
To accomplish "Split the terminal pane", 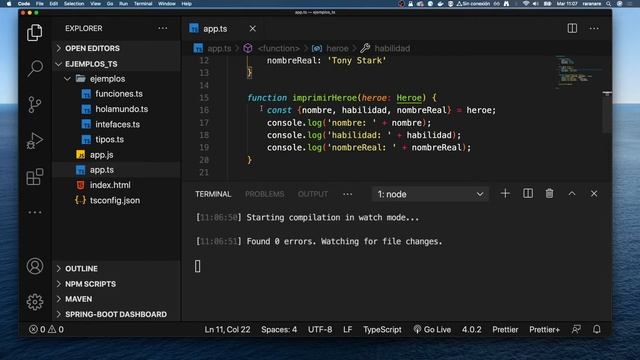I will [x=528, y=193].
